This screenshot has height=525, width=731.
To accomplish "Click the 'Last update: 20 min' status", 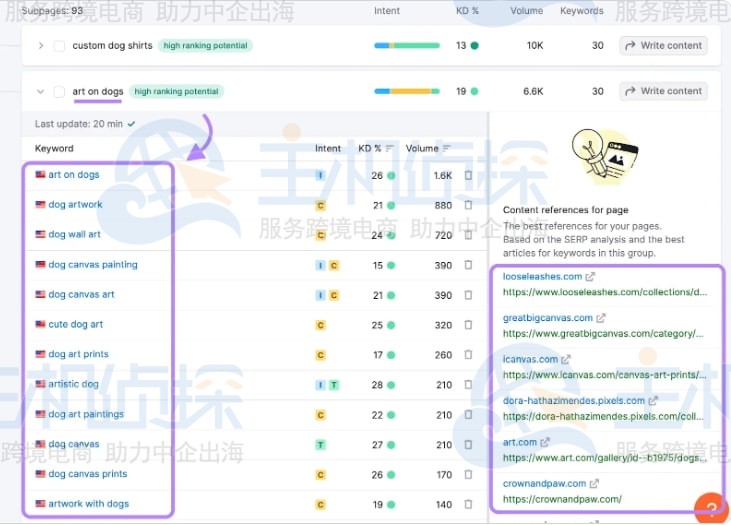I will 85,124.
